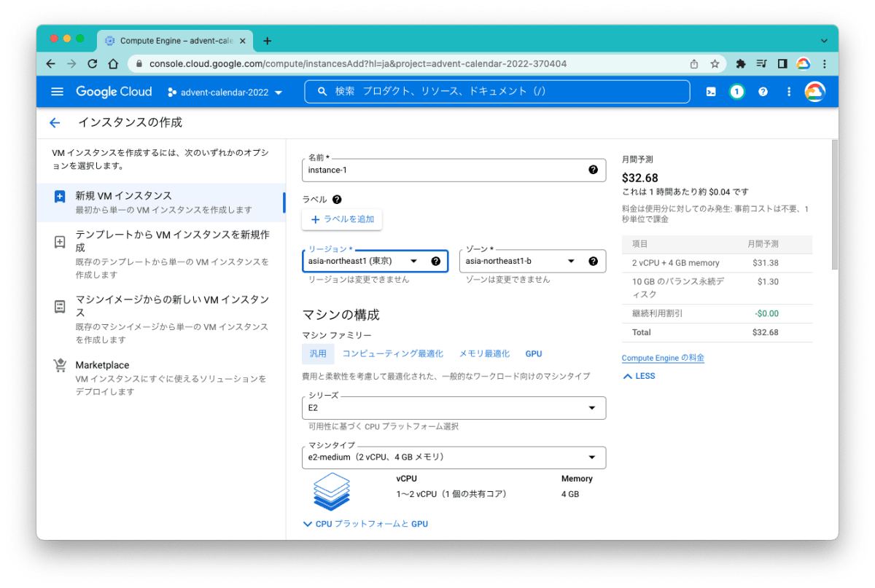Click the help icon next to ラベル

[337, 199]
